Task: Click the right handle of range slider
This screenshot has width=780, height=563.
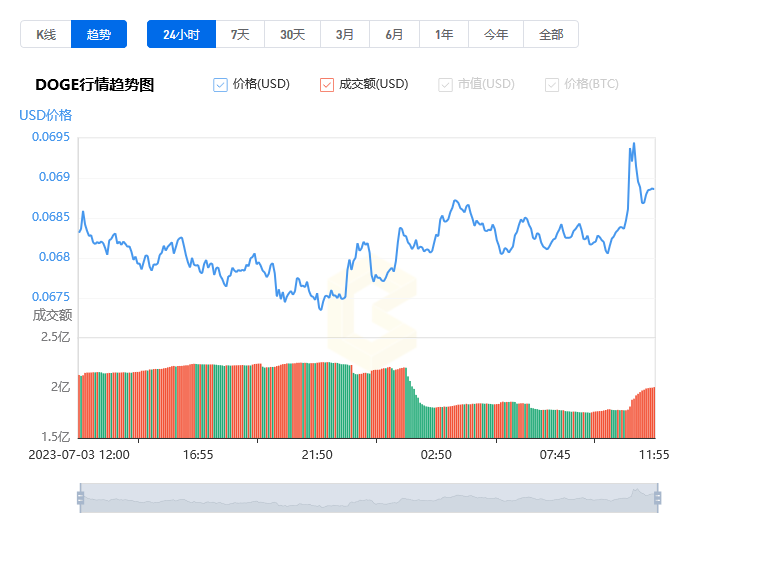Action: [x=657, y=498]
